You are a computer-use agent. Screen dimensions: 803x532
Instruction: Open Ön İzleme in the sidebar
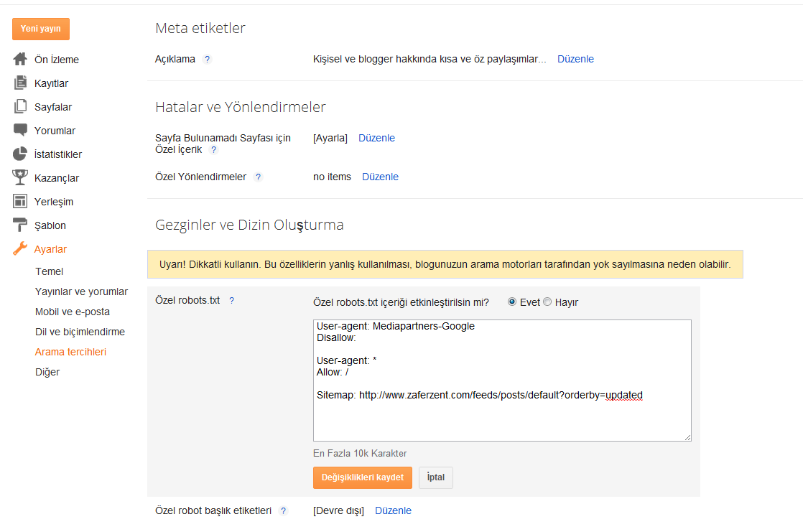[x=56, y=60]
